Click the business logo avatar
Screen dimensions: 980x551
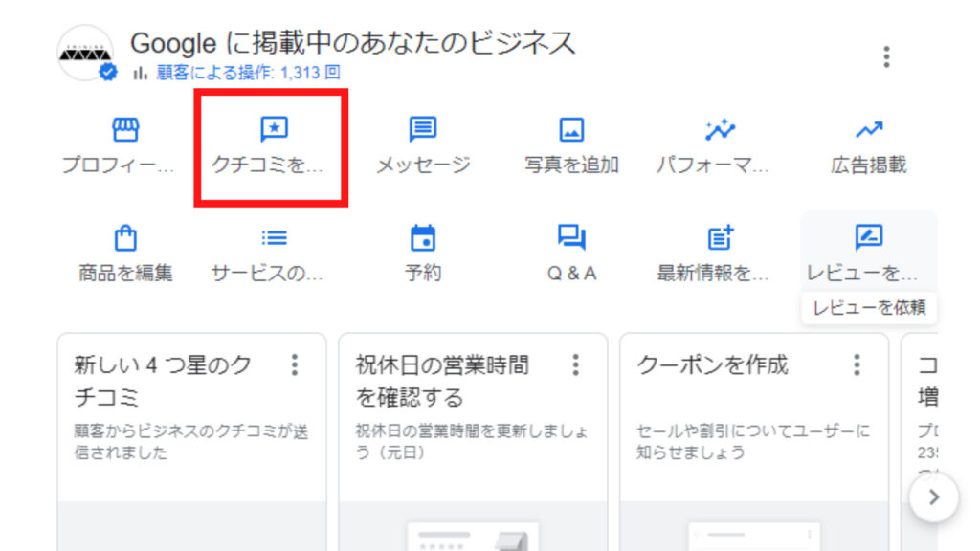(x=85, y=53)
